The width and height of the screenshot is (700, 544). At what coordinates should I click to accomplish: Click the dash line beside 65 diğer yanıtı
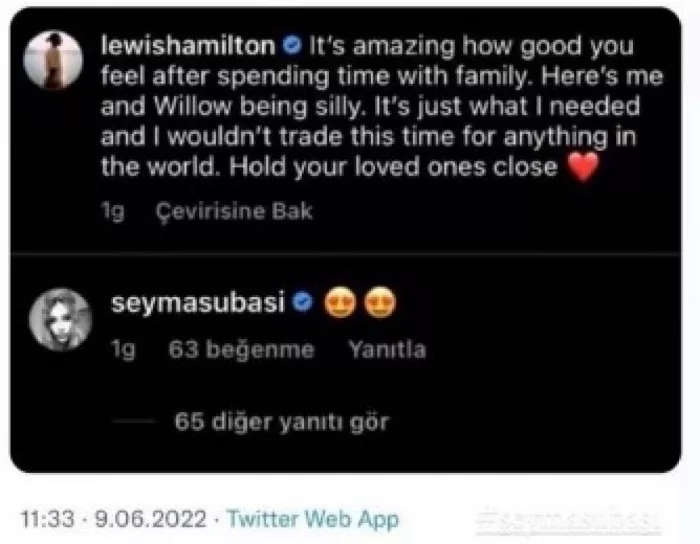[133, 421]
